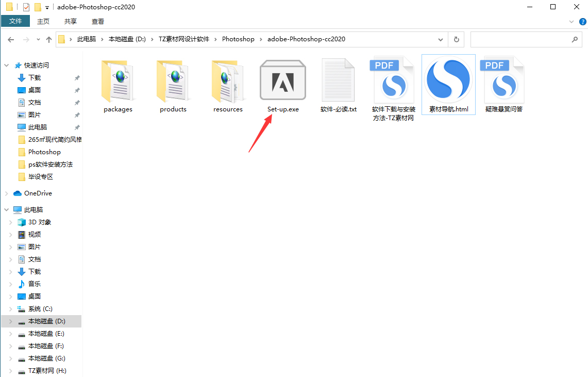Viewport: 588px width, 377px height.
Task: Select 本地磁盘 (E:) drive in sidebar
Action: (41, 334)
